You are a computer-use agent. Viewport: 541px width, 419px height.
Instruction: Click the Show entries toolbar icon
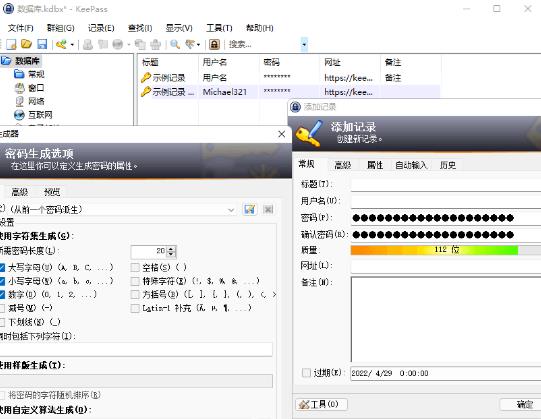190,44
